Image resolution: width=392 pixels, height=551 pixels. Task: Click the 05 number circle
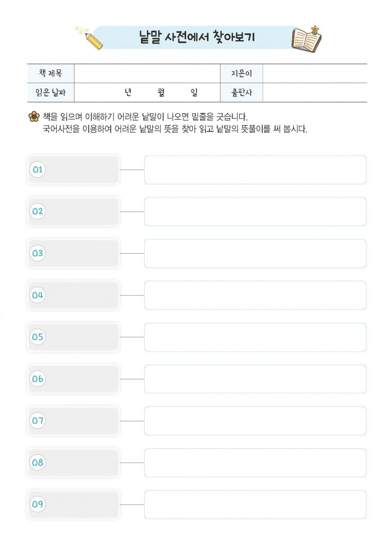point(37,337)
